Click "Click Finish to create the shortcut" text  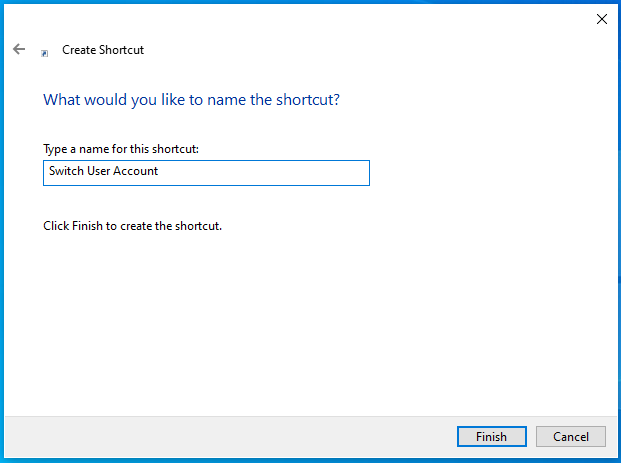click(132, 226)
